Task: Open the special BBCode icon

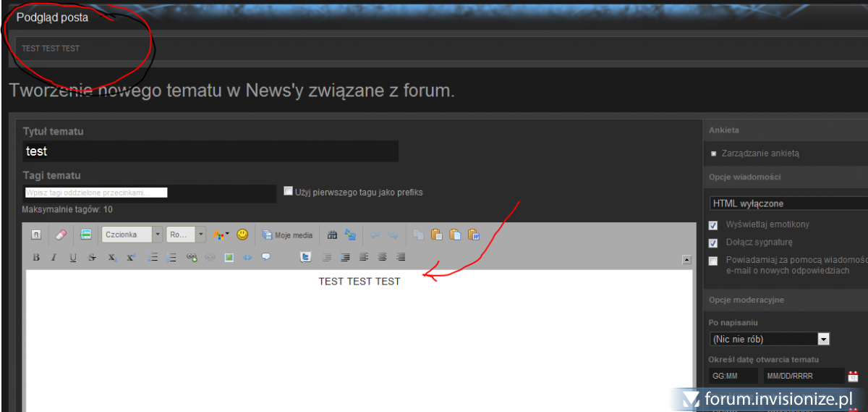Action: point(85,235)
